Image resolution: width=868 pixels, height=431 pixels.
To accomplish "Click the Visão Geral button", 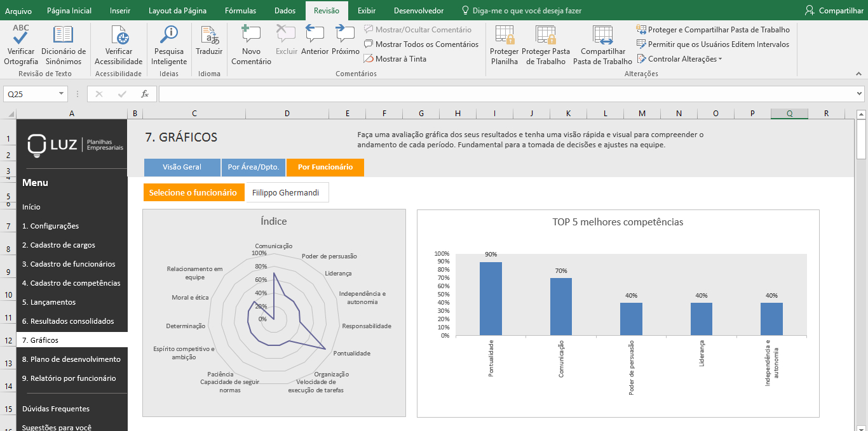I will click(182, 168).
